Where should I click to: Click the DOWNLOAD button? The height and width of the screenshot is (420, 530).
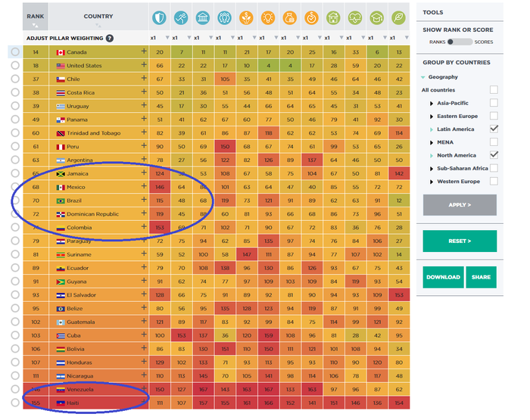click(x=443, y=277)
